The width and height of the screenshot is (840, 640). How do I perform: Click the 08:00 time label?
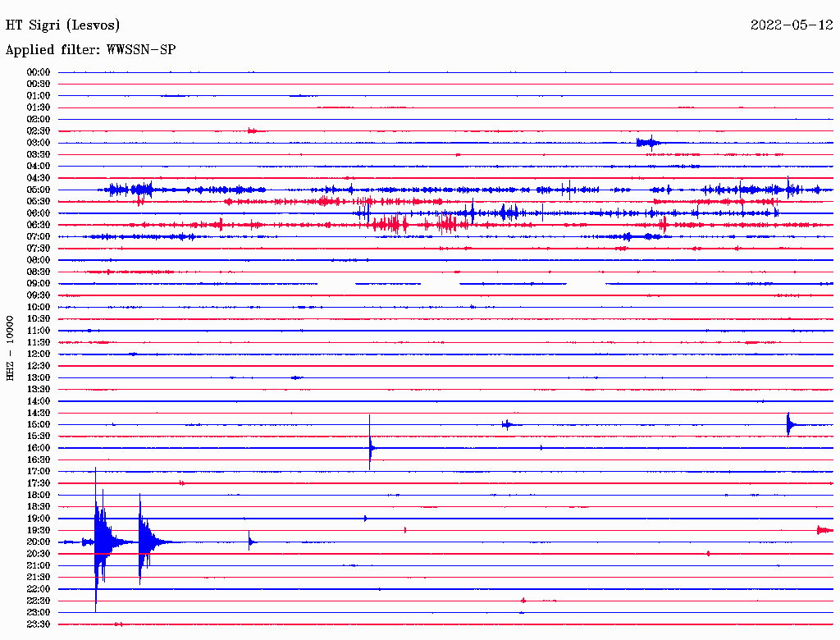point(39,260)
